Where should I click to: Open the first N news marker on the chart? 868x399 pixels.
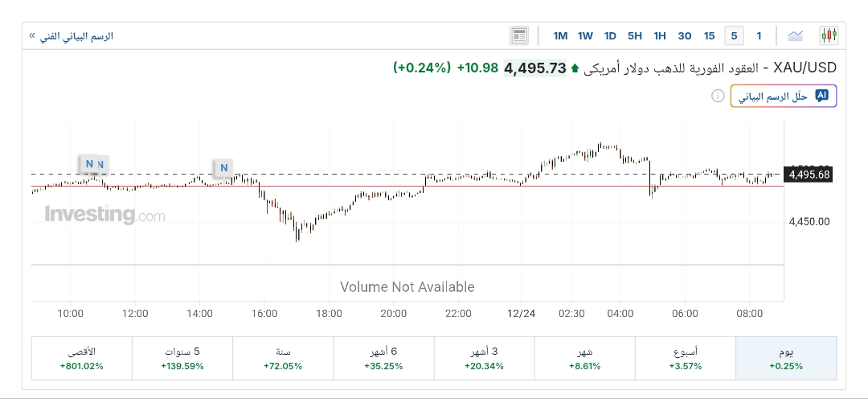89,164
